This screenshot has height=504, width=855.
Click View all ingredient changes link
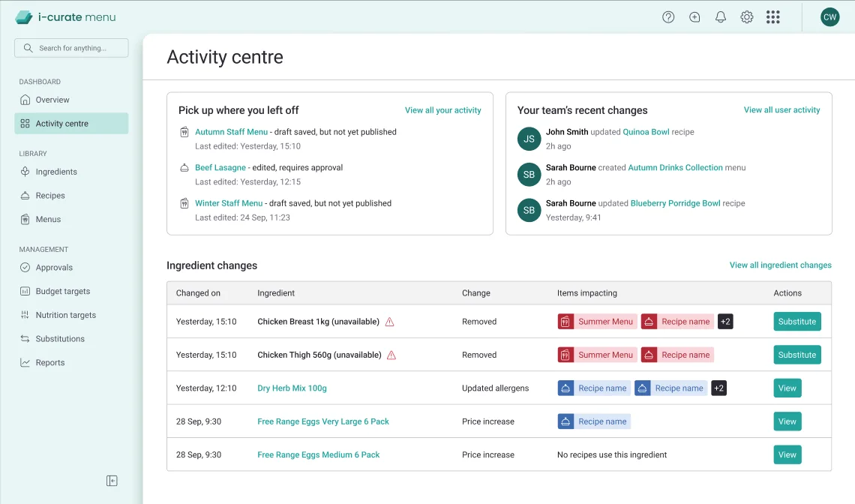click(780, 265)
